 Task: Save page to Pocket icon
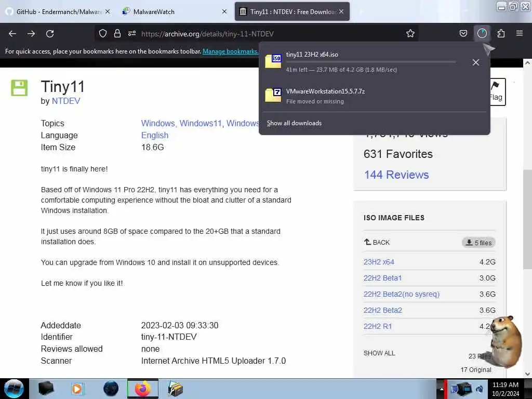pyautogui.click(x=463, y=33)
